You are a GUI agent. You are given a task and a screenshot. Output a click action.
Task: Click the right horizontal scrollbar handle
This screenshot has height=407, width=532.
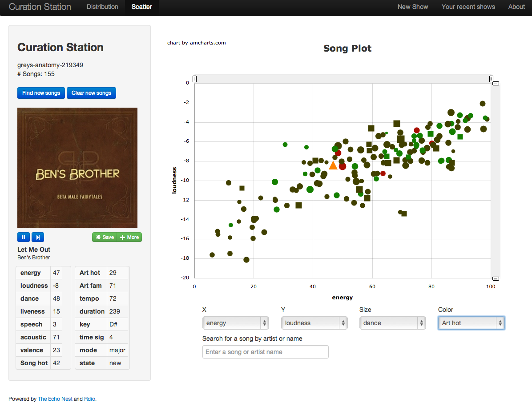coord(491,79)
